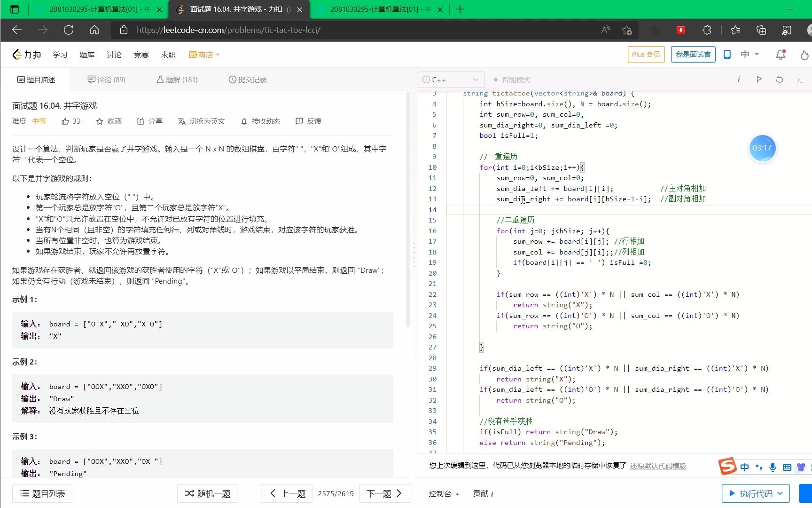The width and height of the screenshot is (812, 508).
Task: Click 收藏 star to bookmark problem
Action: click(109, 121)
